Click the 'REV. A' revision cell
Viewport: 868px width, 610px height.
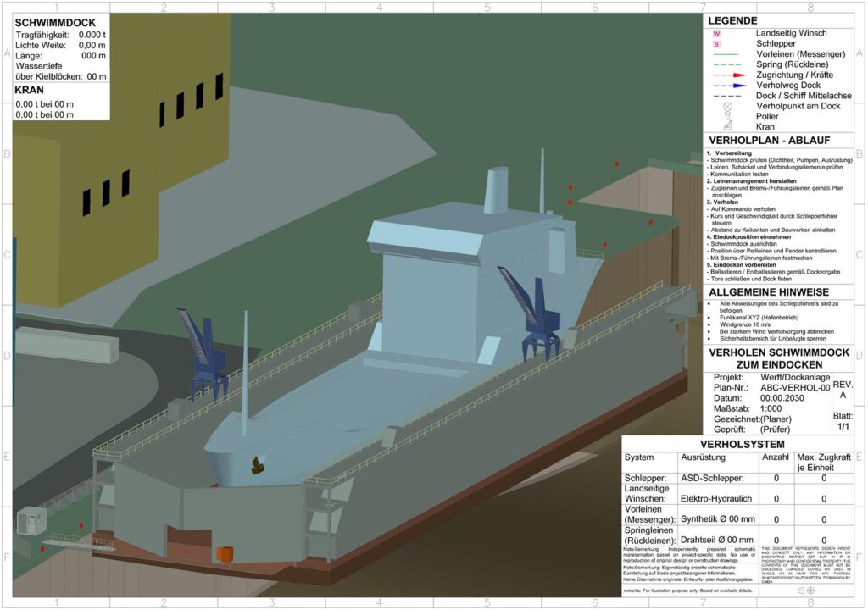[x=843, y=390]
